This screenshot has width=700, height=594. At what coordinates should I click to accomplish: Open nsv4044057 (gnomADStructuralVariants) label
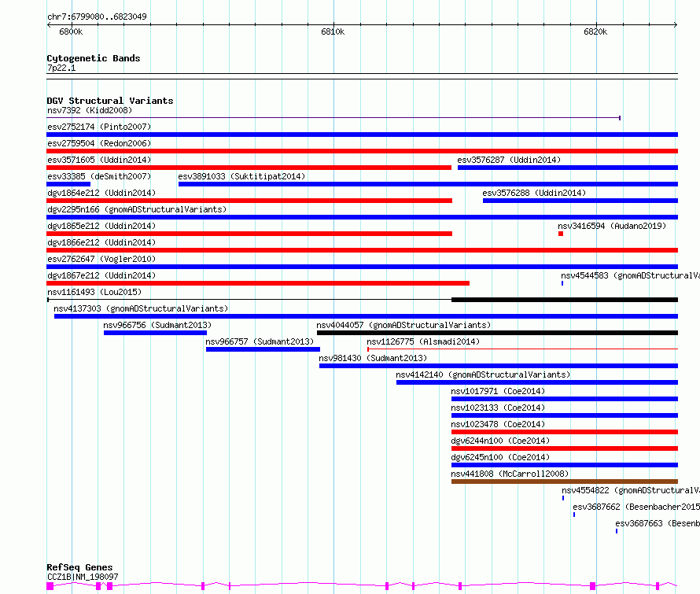(403, 325)
